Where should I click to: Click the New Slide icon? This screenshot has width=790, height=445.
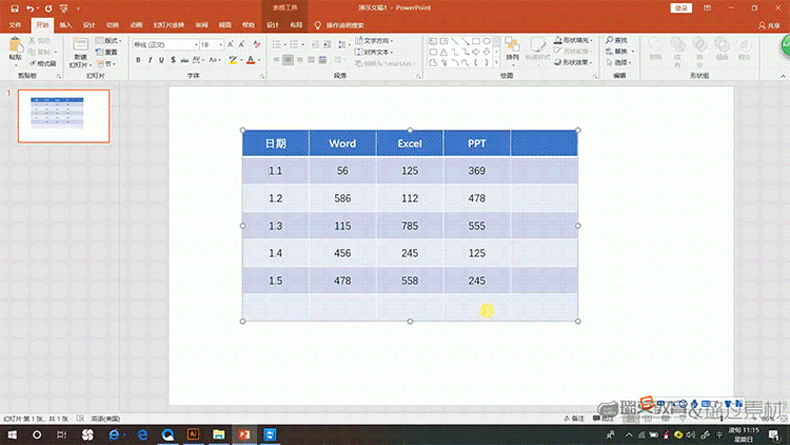coord(80,44)
